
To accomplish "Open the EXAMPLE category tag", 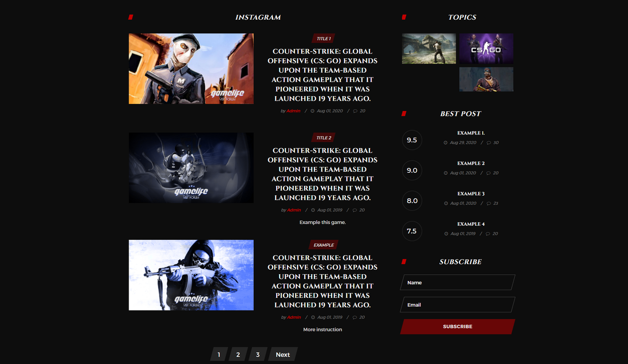I will [323, 245].
